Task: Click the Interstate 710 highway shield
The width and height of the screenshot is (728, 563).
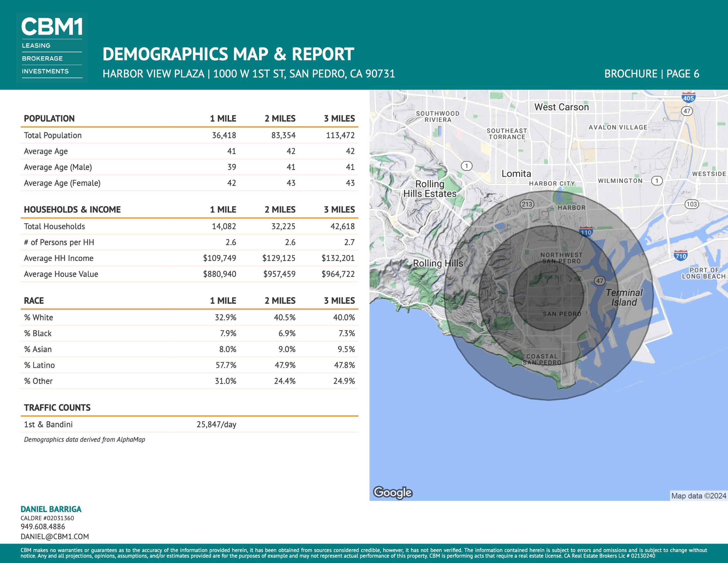Action: (680, 256)
